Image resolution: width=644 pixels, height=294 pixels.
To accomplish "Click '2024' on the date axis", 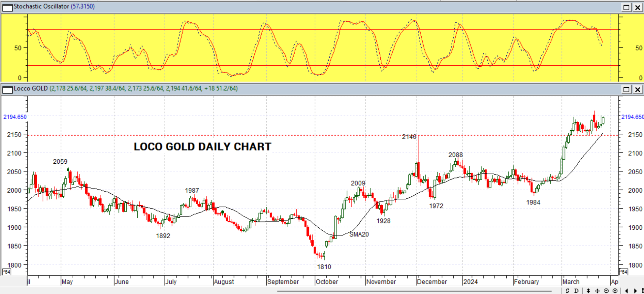I will pos(471,282).
